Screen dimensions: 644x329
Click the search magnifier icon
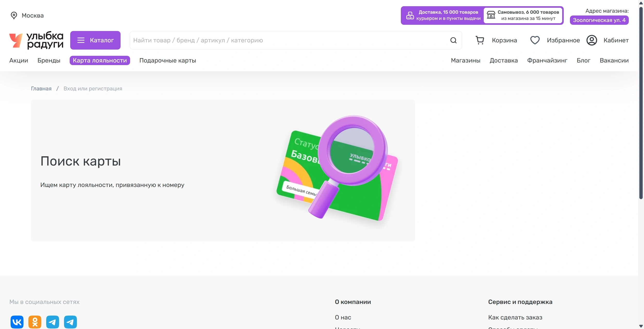453,40
